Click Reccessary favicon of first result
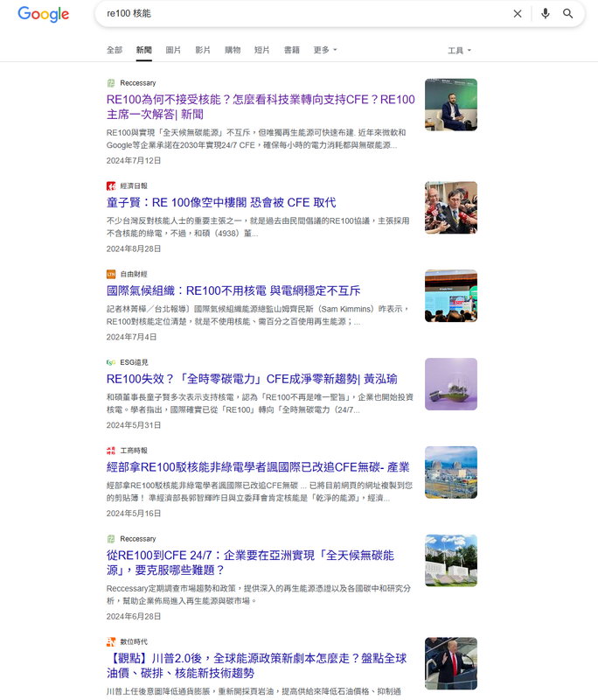Screen dimensions: 598x700 coord(111,83)
